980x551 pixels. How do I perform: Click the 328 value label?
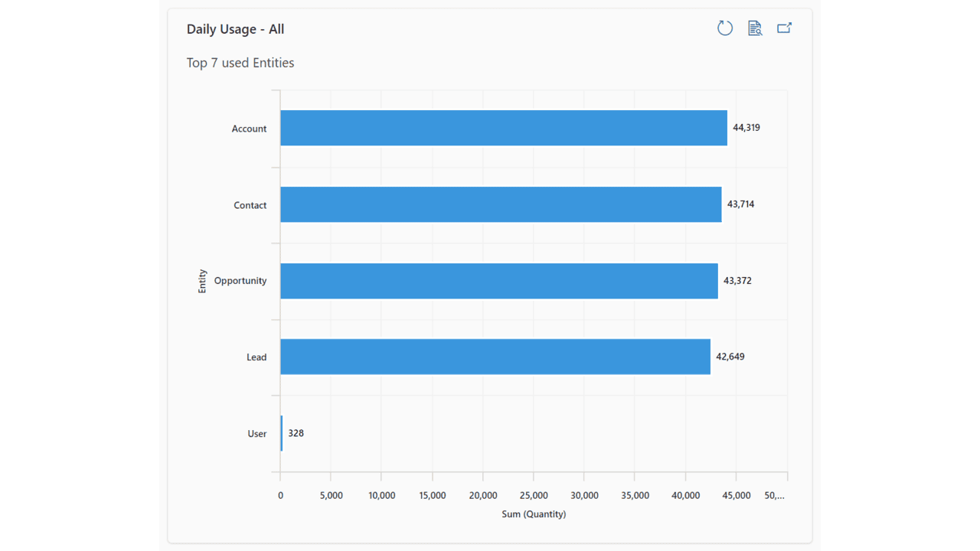[296, 433]
